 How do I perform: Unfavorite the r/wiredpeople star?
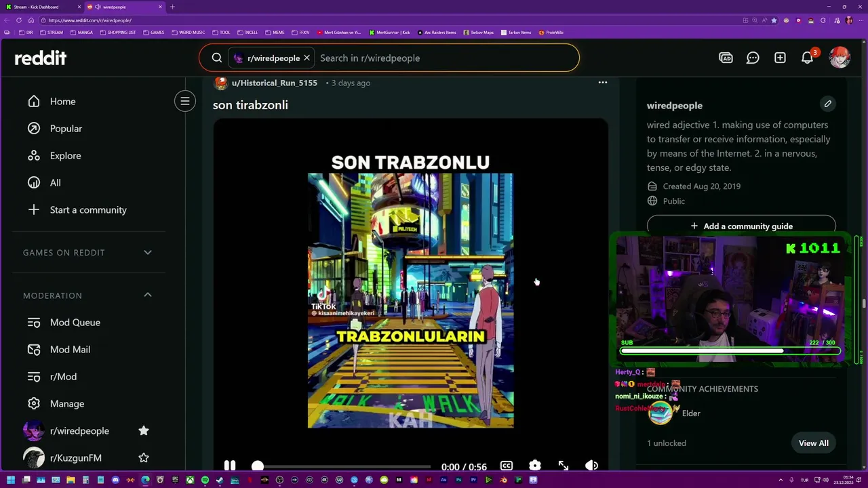(144, 431)
